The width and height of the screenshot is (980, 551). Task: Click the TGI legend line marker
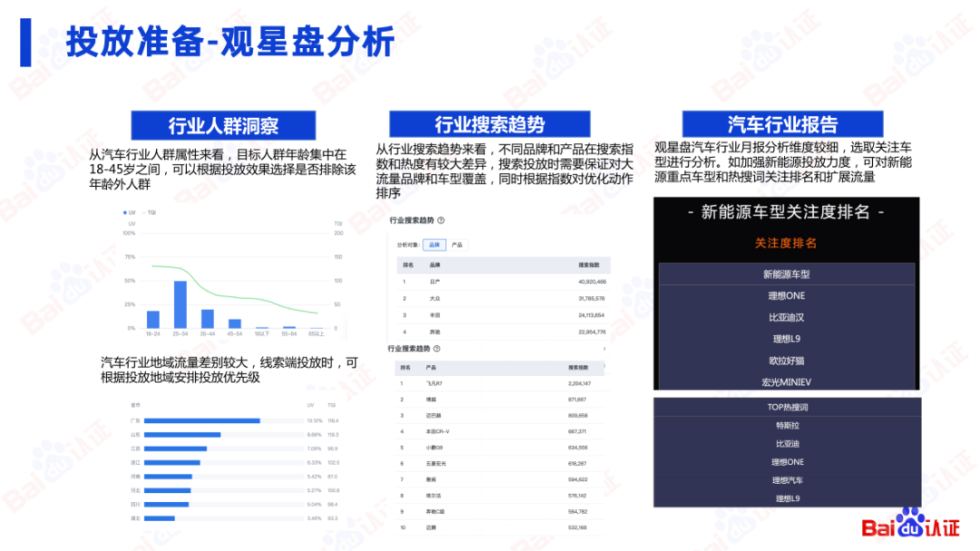point(143,212)
